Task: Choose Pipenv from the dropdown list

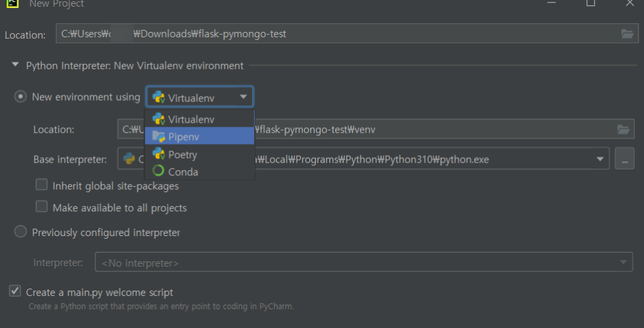Action: 199,136
